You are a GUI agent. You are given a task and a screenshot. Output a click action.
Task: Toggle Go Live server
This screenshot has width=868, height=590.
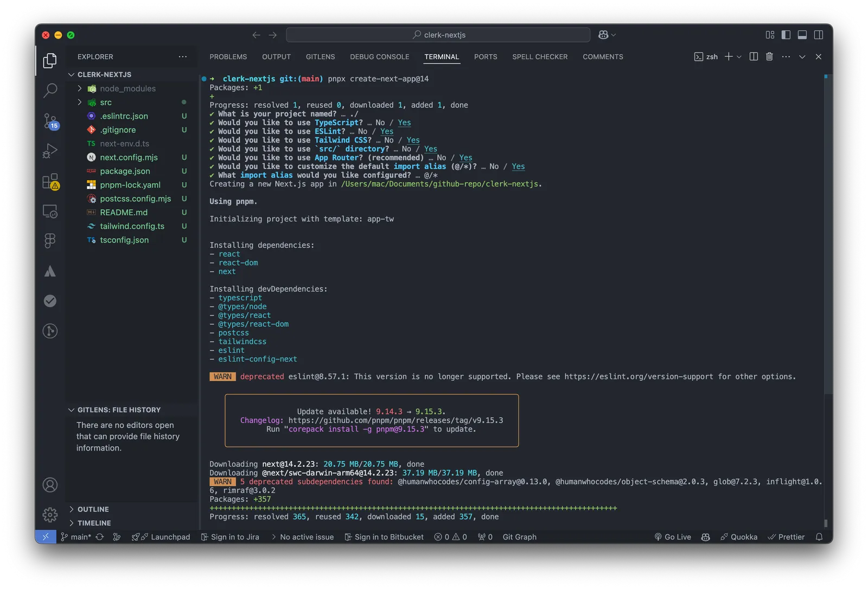coord(673,537)
